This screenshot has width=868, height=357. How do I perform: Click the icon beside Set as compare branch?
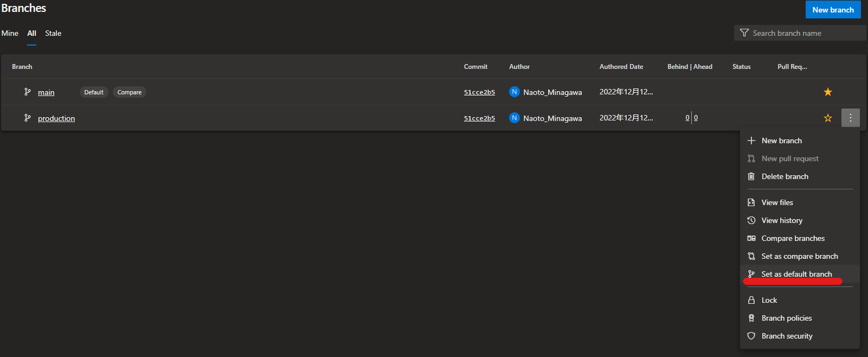pos(751,256)
